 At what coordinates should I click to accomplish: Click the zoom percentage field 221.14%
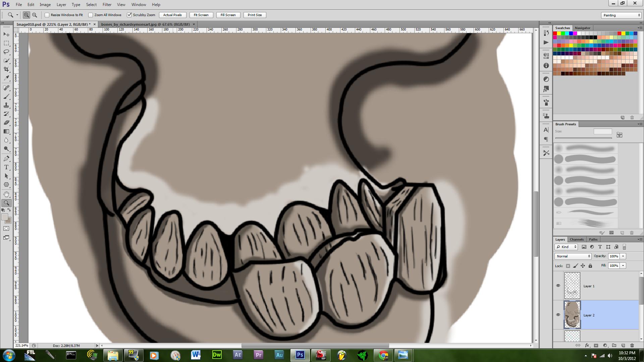point(22,345)
